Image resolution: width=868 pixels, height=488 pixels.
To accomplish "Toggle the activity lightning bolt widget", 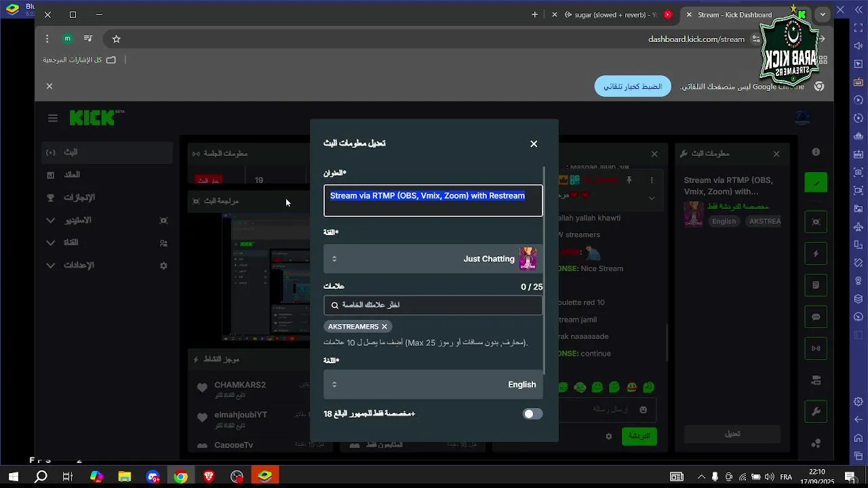I will 816,253.
